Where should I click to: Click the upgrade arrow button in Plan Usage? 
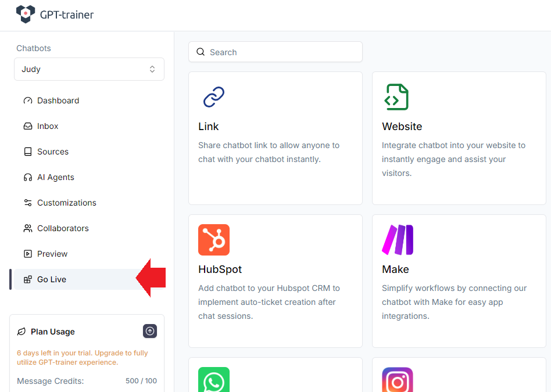coord(150,331)
